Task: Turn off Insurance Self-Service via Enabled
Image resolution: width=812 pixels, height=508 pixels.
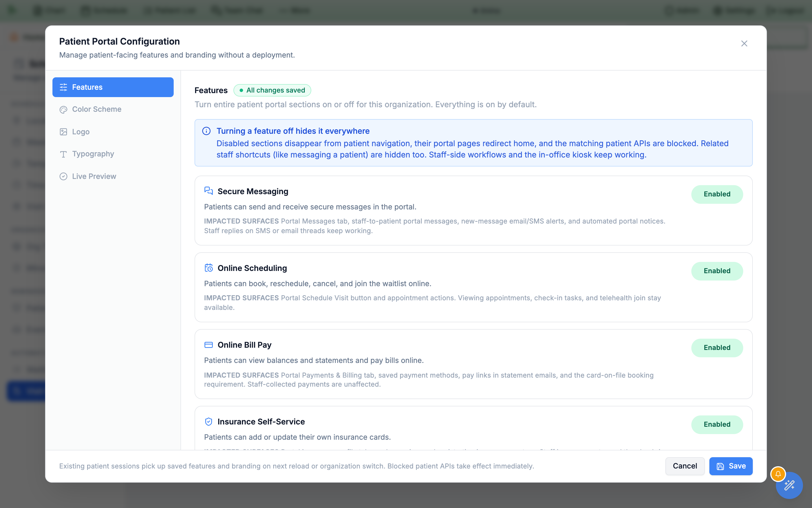Action: tap(717, 424)
